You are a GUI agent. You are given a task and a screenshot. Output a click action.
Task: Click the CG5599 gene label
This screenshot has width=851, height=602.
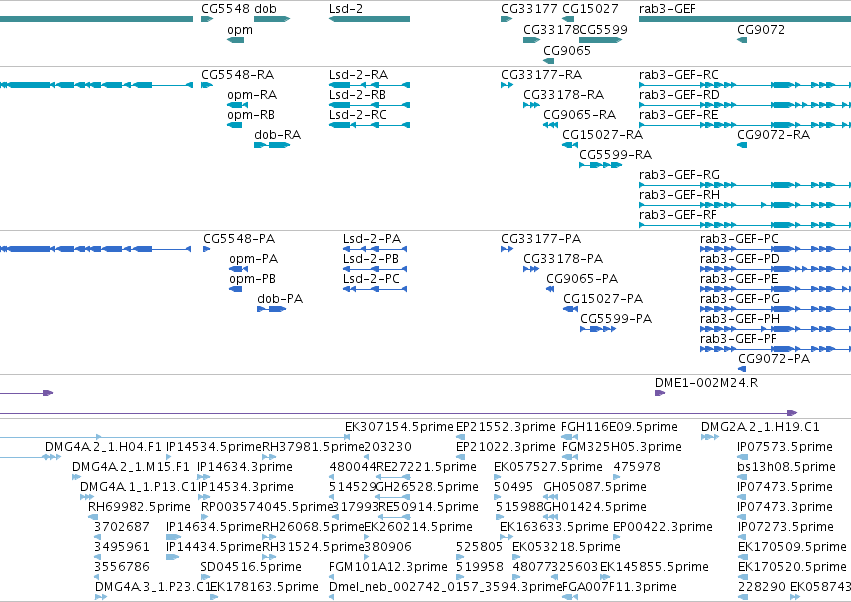(x=604, y=30)
